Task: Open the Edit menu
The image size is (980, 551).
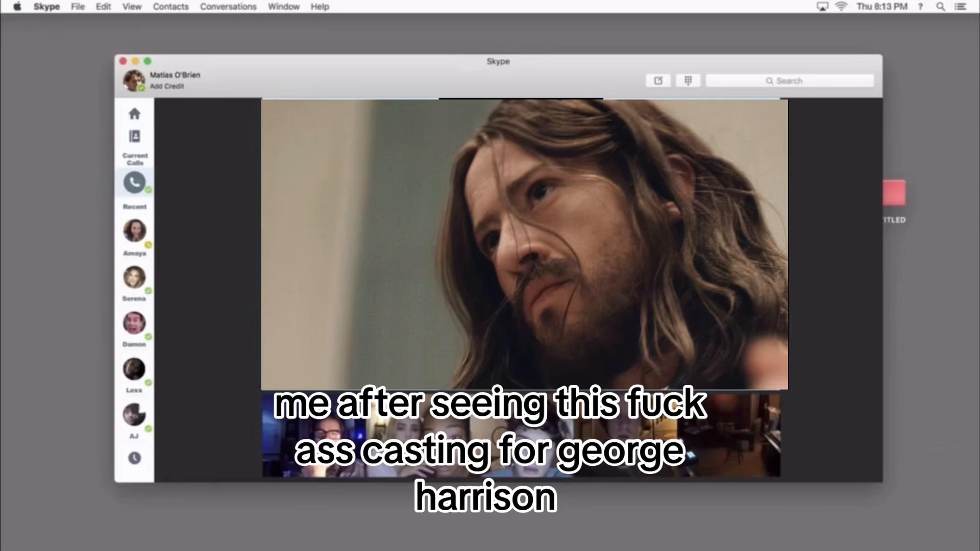Action: (x=103, y=7)
